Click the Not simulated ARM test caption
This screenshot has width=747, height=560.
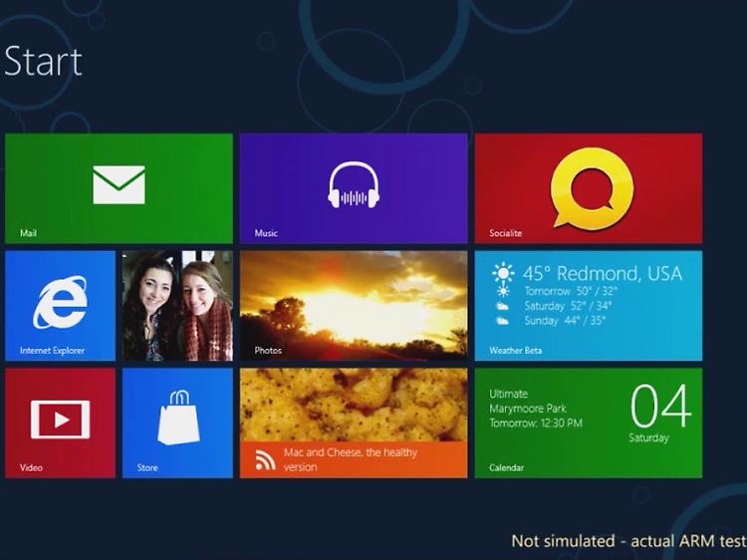627,541
